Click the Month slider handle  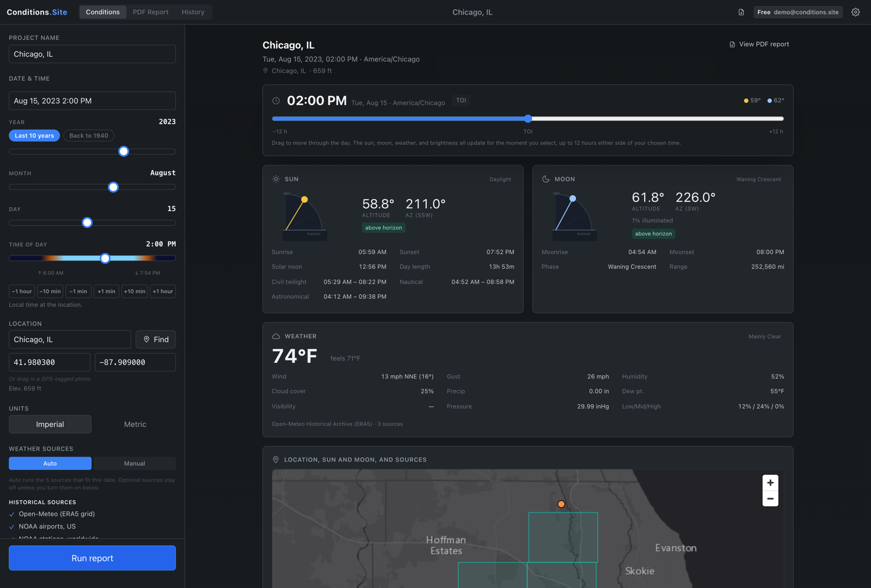coord(113,187)
